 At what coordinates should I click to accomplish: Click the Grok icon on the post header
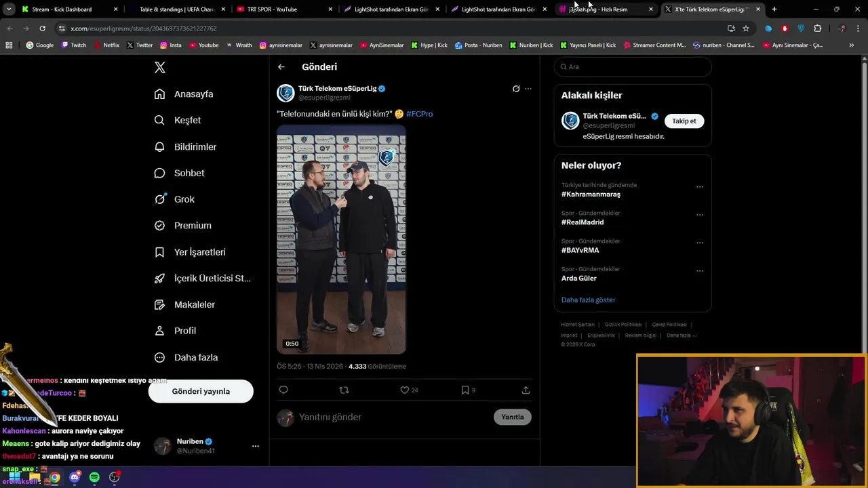tap(516, 89)
